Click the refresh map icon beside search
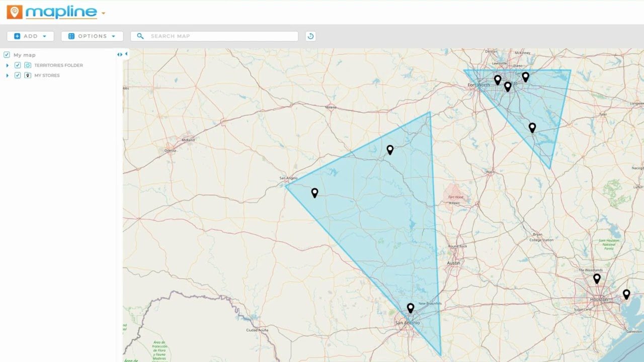 point(310,36)
